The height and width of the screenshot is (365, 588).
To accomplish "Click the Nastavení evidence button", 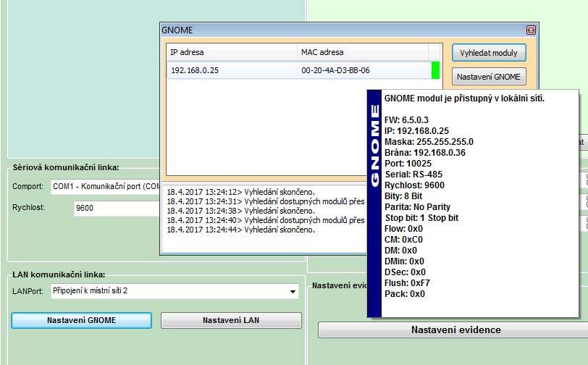I will (x=453, y=330).
